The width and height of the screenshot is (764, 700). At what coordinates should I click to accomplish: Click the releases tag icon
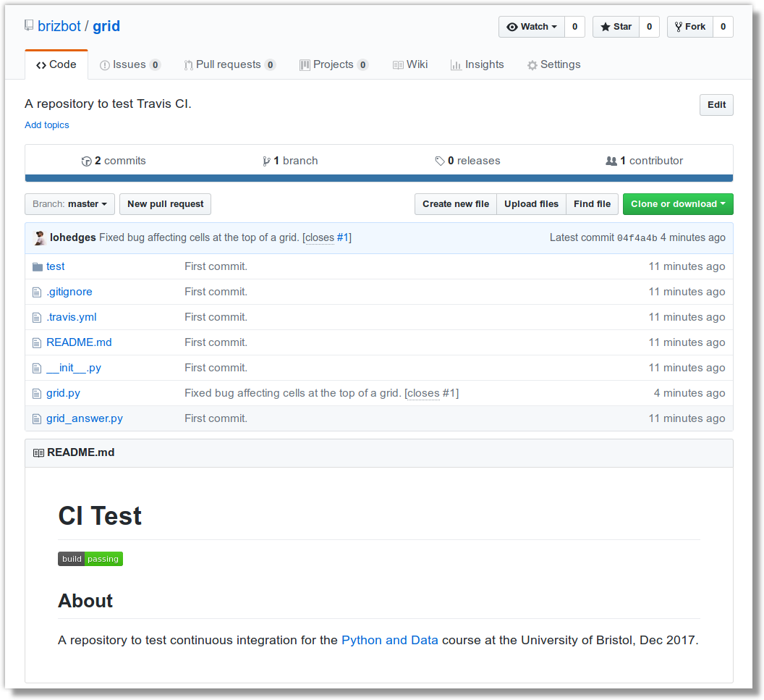(440, 161)
